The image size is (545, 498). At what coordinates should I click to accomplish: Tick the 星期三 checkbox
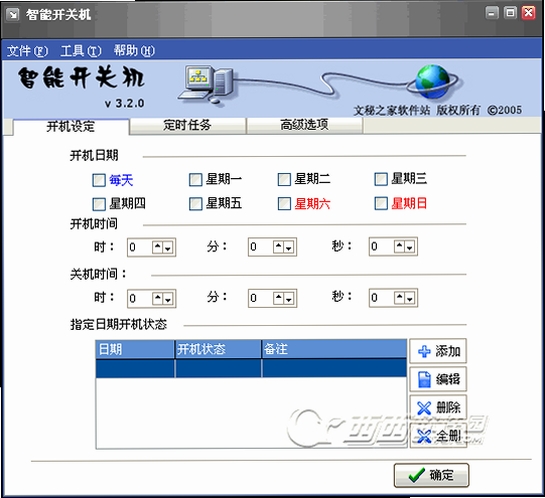[381, 179]
